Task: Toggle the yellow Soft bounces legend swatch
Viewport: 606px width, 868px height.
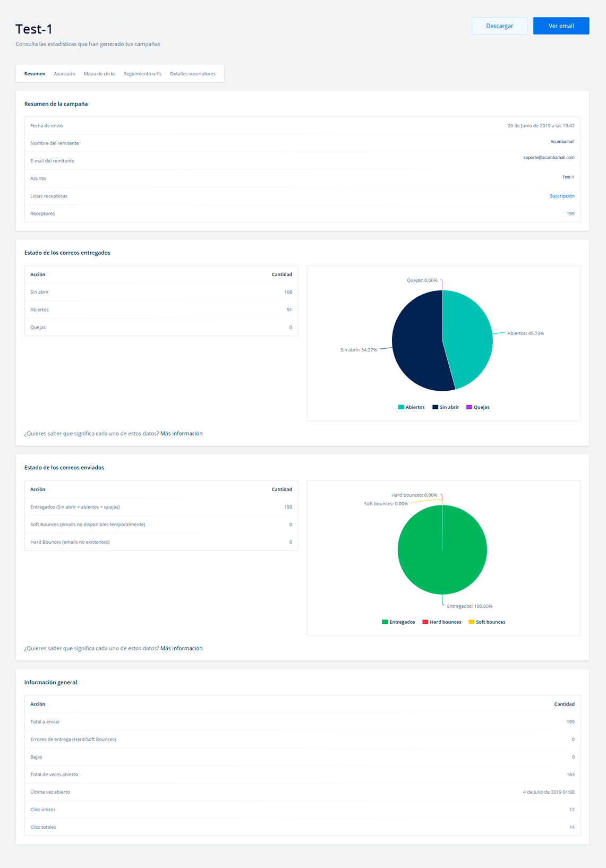Action: point(471,622)
